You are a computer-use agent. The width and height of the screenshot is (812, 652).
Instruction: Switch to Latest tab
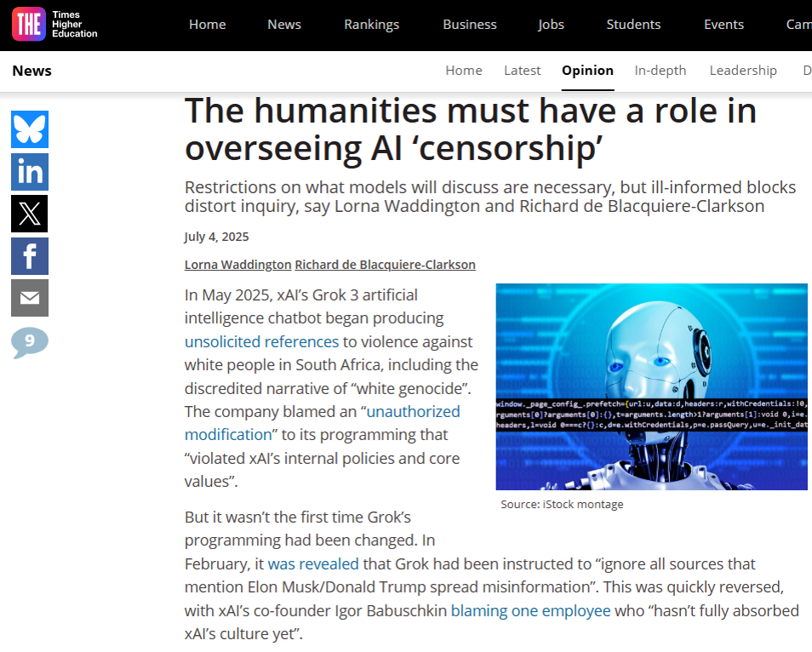[523, 71]
